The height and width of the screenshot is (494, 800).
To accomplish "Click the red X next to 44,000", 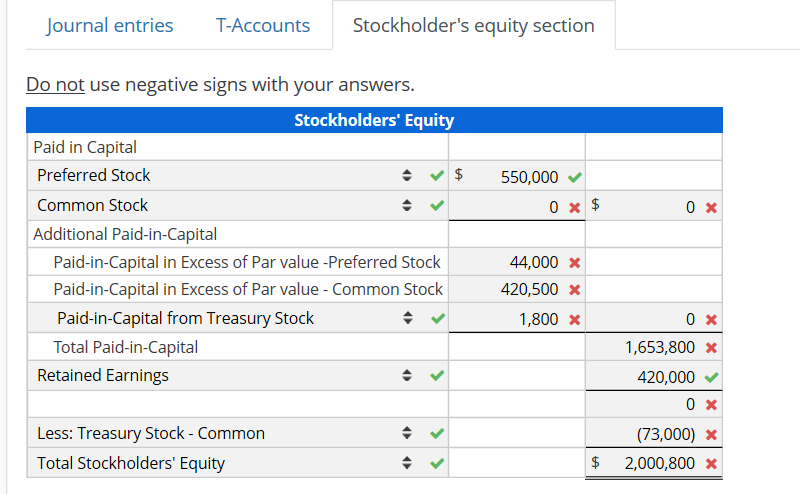I will [x=575, y=263].
